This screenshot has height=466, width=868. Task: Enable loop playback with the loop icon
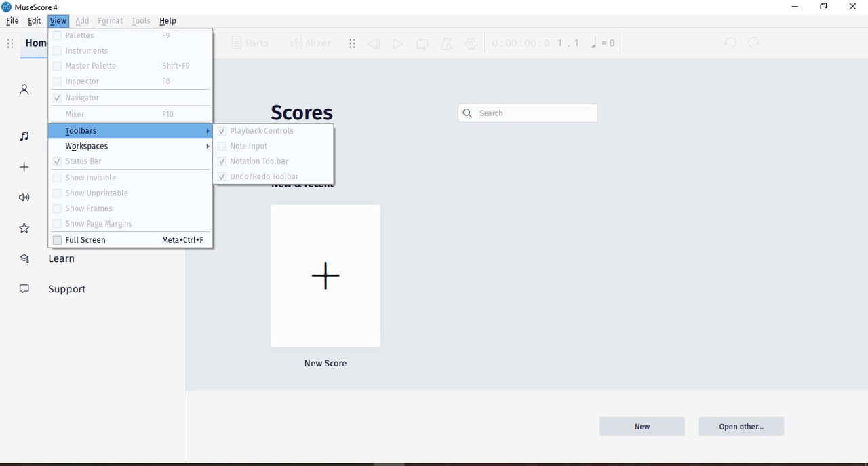pyautogui.click(x=422, y=43)
